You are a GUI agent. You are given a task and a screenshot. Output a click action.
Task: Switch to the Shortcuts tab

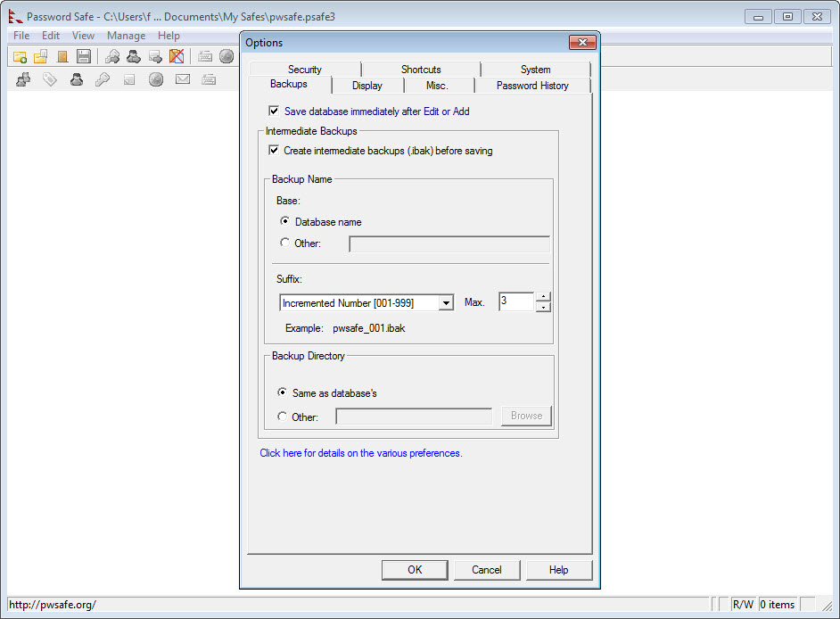(x=421, y=70)
